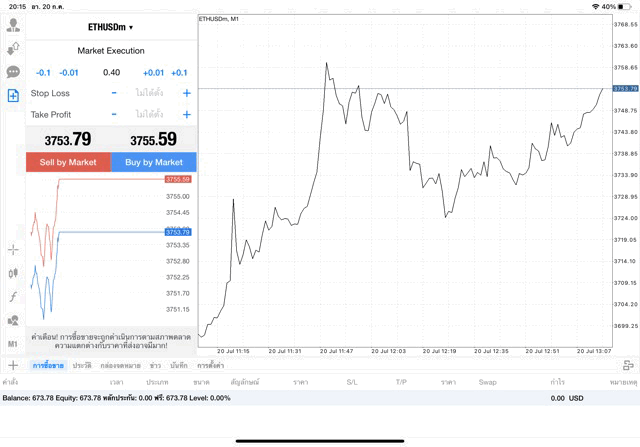640x447 pixels.
Task: Select the M1 timeframe button
Action: (x=13, y=344)
